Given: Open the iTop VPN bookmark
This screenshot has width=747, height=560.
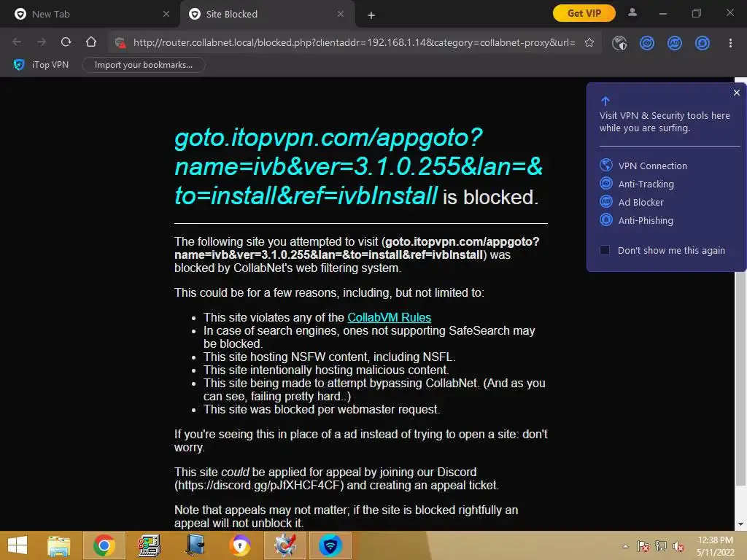Looking at the screenshot, I should pos(41,65).
